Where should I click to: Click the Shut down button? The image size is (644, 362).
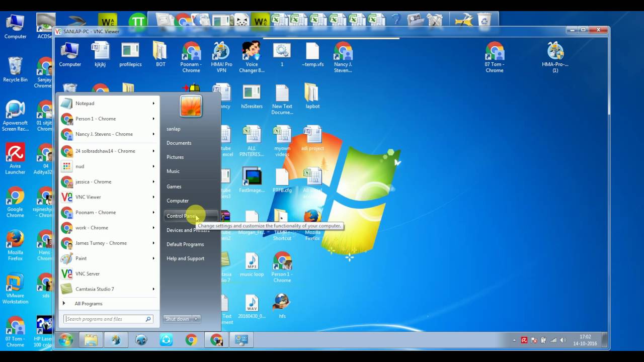(178, 319)
